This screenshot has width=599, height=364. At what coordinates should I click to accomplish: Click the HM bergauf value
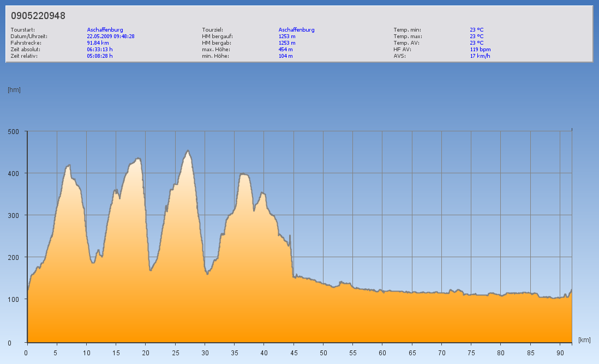(x=287, y=37)
